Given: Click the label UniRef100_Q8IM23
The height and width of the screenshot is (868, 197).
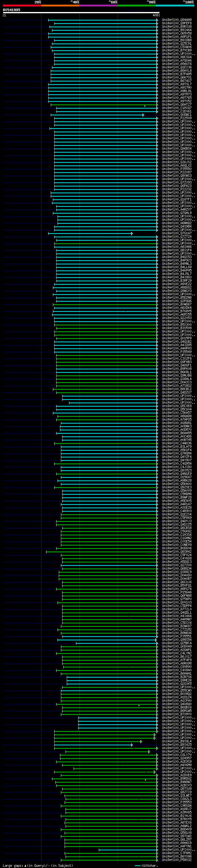Looking at the screenshot, I should tap(177, 470).
